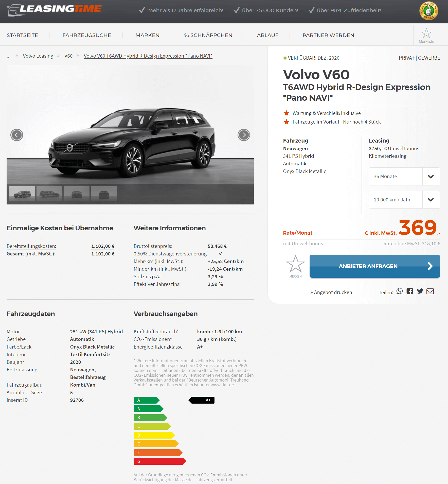Click the orange F efficiency class bar

click(158, 453)
